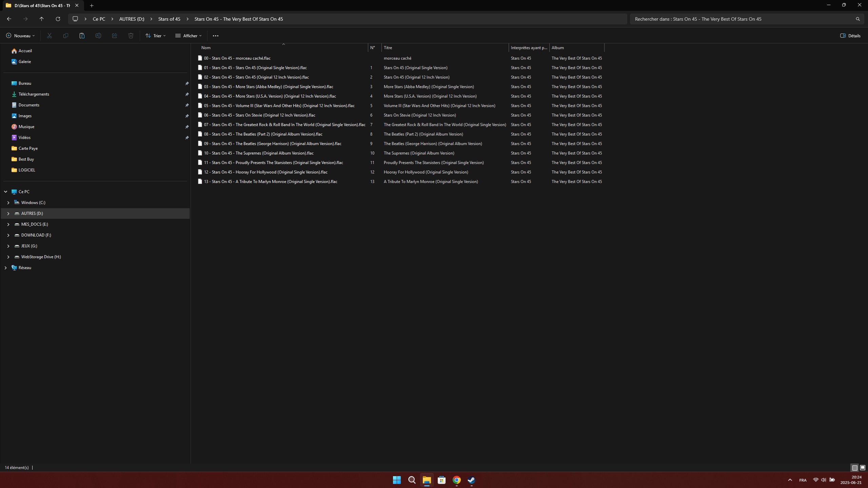
Task: Collapse the Ce PC tree node
Action: coord(6,192)
